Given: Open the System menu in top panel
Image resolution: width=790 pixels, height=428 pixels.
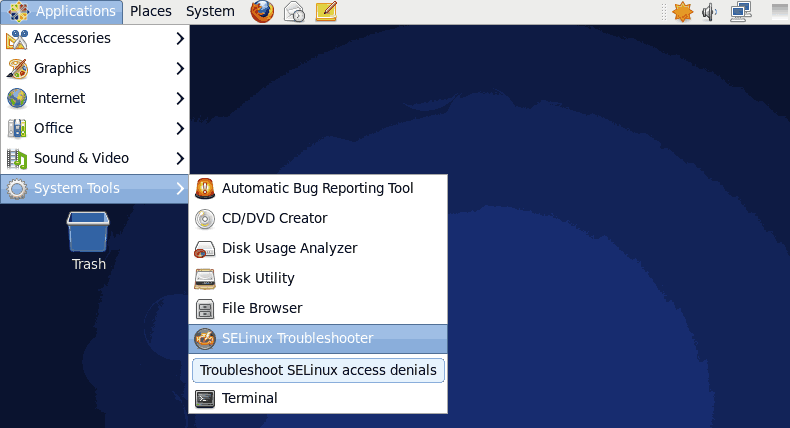Looking at the screenshot, I should pos(210,11).
